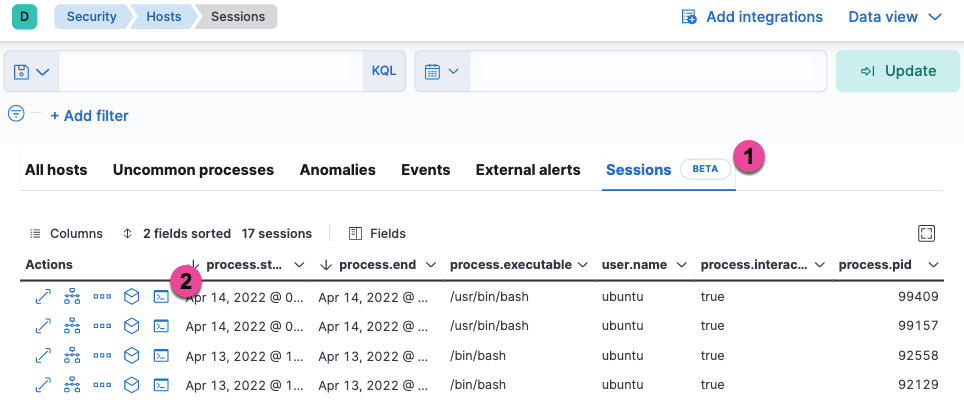Click the Add integrations icon

click(689, 17)
